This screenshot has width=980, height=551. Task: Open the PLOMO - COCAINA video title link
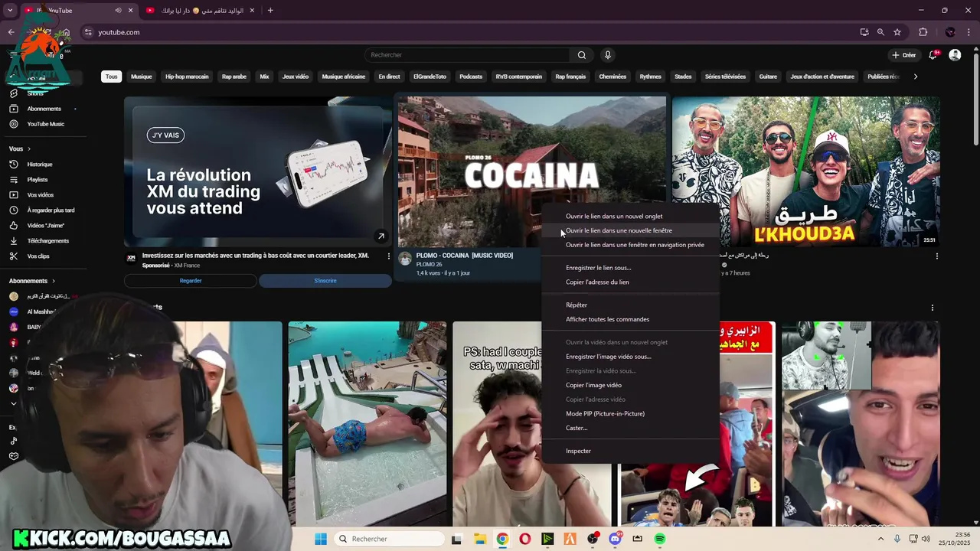tap(465, 256)
